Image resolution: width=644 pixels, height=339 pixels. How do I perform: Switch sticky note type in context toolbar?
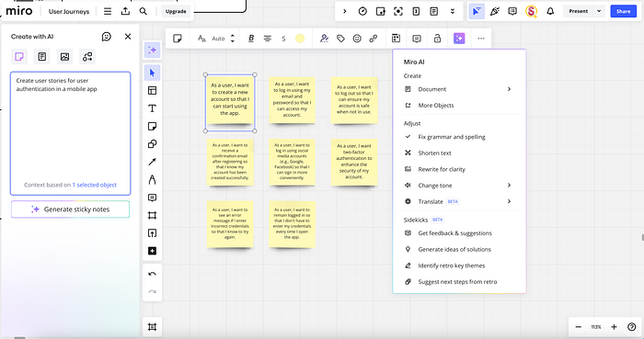point(178,39)
